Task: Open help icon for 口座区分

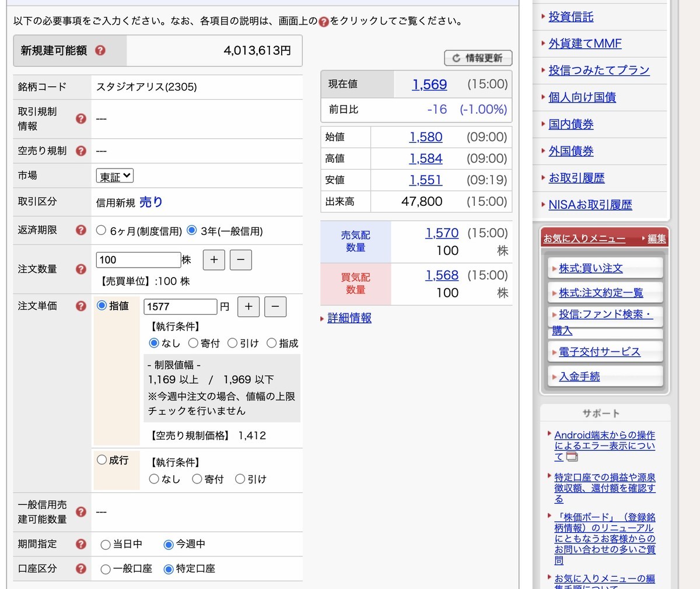Action: click(x=81, y=569)
